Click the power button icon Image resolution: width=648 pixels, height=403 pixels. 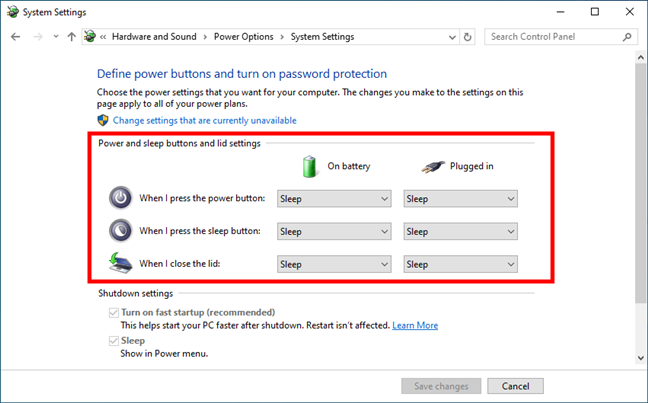121,198
